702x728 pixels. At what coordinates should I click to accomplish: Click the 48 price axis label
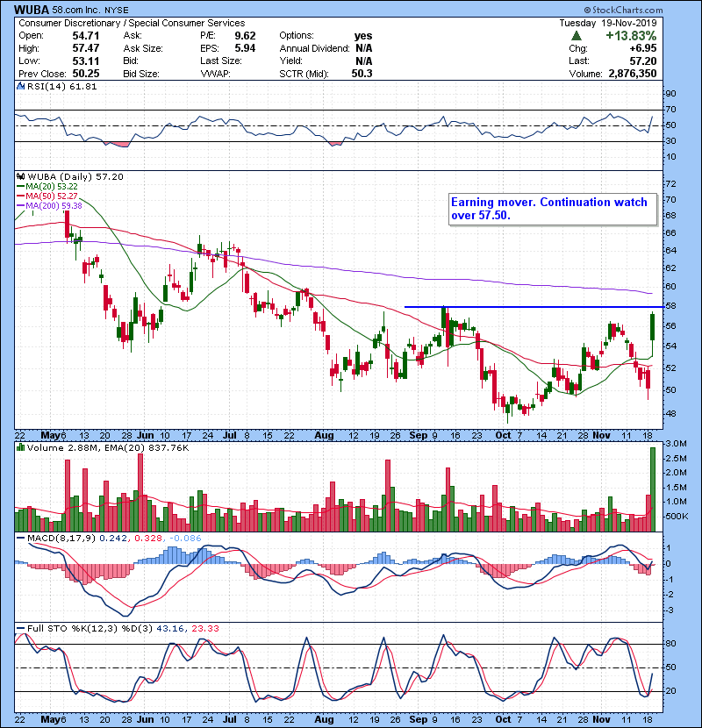671,414
